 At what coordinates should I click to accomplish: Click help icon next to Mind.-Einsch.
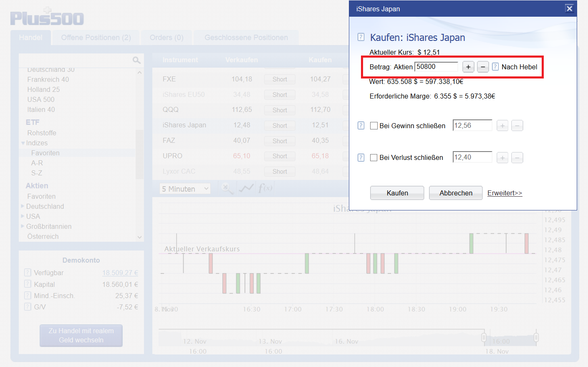click(x=28, y=296)
